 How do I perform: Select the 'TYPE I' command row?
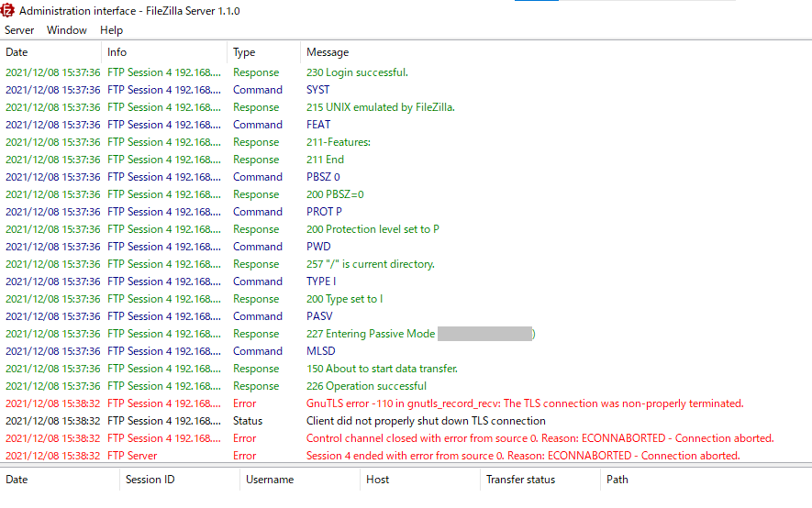tap(406, 282)
